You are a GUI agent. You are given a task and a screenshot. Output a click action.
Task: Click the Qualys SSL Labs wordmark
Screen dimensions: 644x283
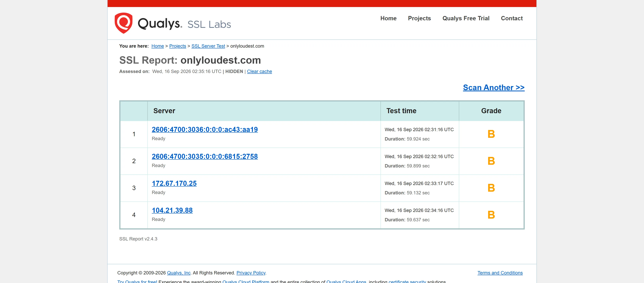pos(184,24)
